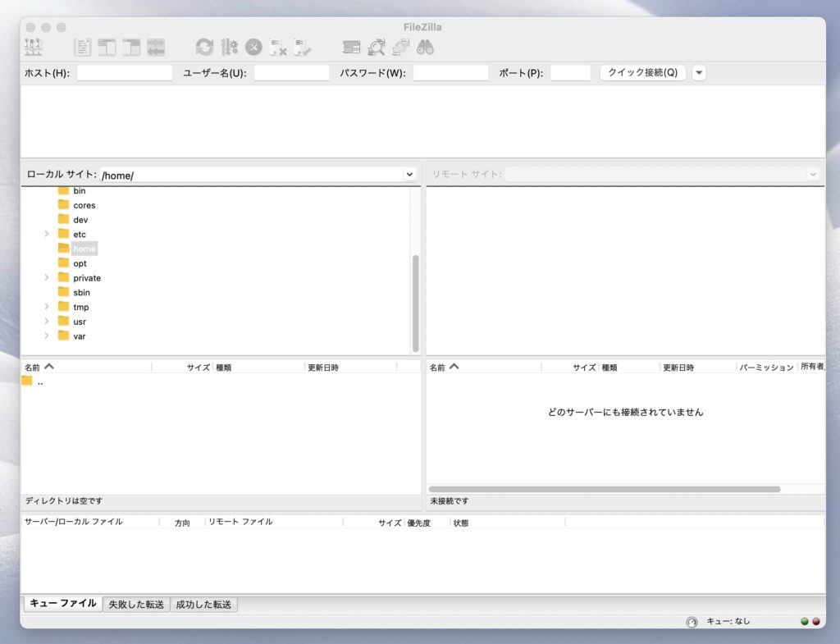Click the speed limit indicator in status bar
This screenshot has width=840, height=644.
[x=692, y=622]
